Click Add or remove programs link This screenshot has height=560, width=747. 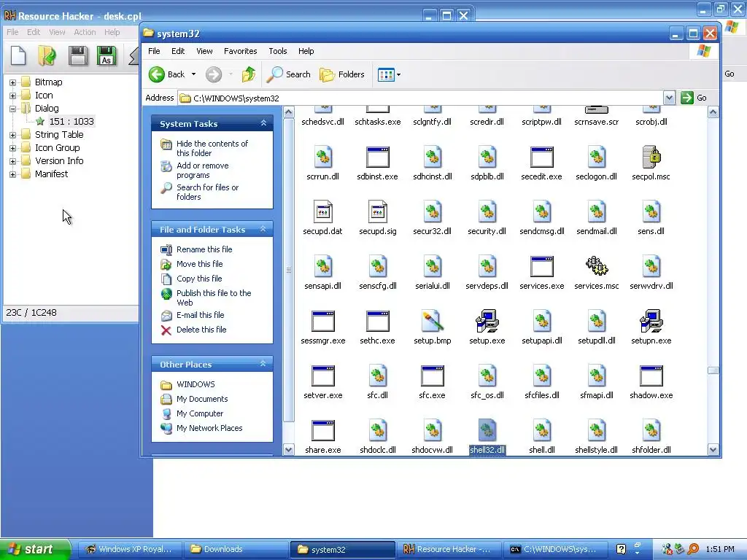coord(203,170)
